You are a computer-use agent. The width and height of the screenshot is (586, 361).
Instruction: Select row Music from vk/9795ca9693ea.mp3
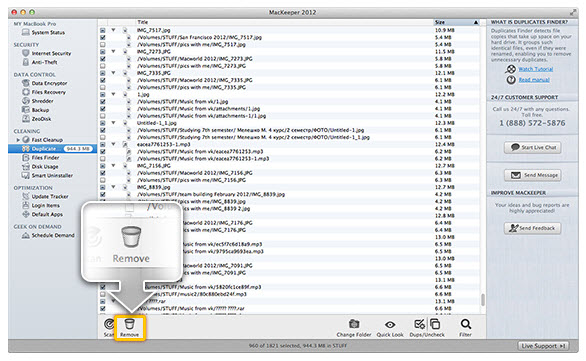pos(289,252)
